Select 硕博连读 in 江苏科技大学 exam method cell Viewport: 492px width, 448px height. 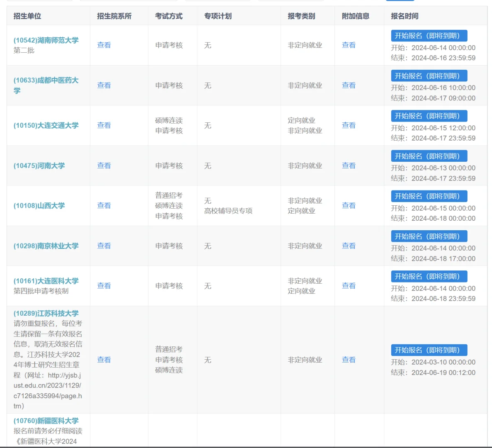(x=169, y=370)
